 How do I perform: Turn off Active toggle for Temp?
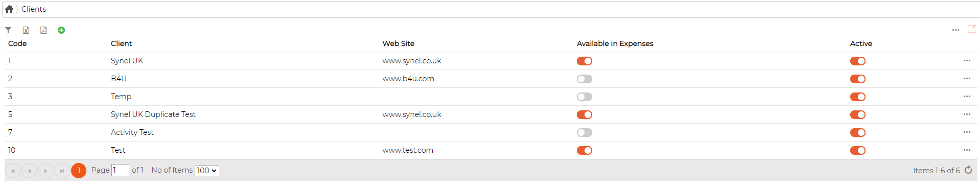[858, 97]
